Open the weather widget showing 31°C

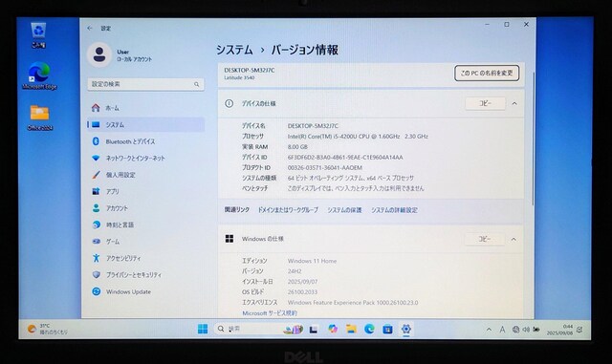tap(48, 329)
